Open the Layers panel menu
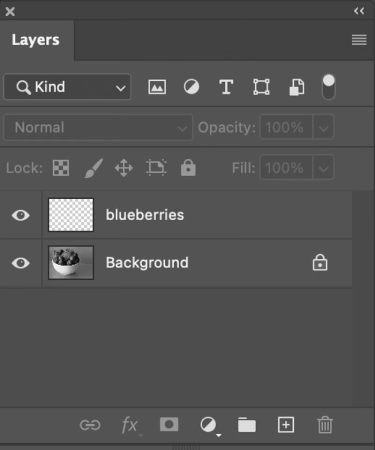 coord(359,40)
